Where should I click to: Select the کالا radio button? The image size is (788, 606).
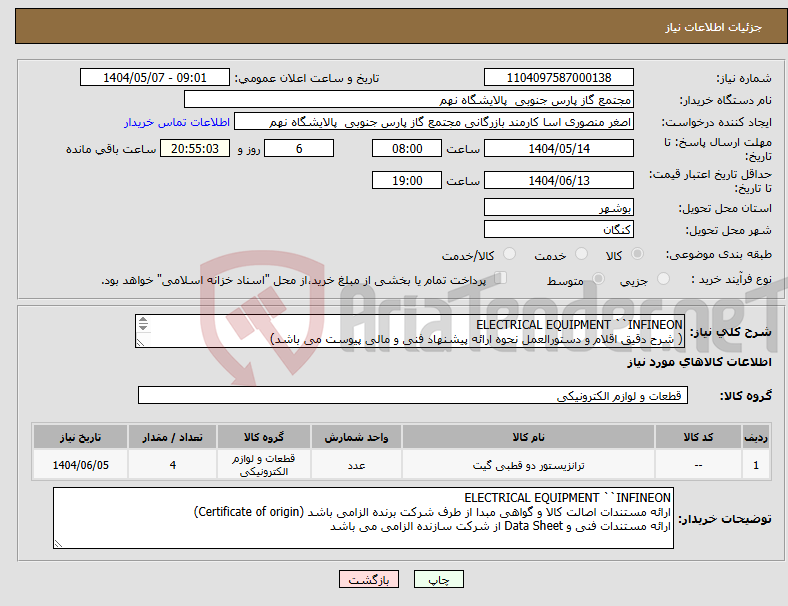[x=637, y=254]
